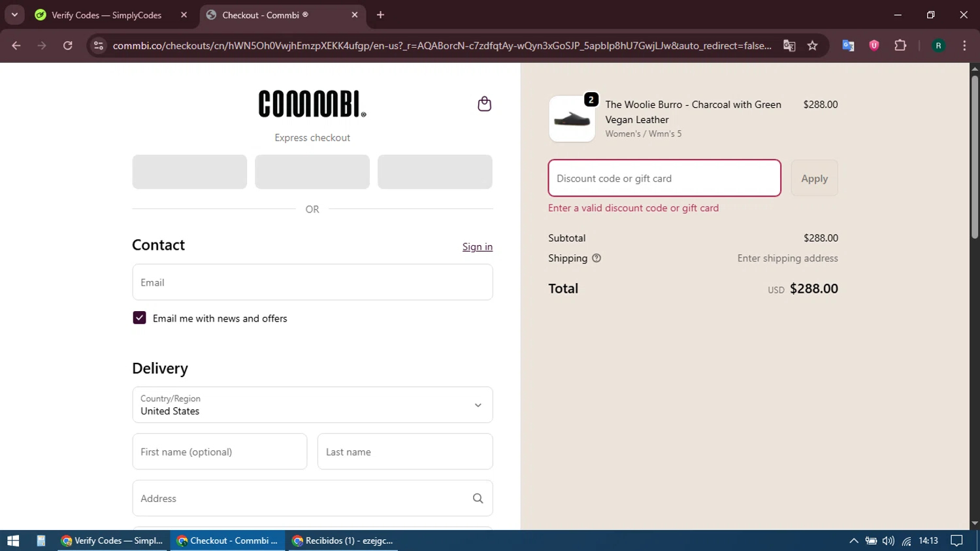Screen dimensions: 980x551
Task: Expand the Country/Region dropdown
Action: pyautogui.click(x=312, y=405)
